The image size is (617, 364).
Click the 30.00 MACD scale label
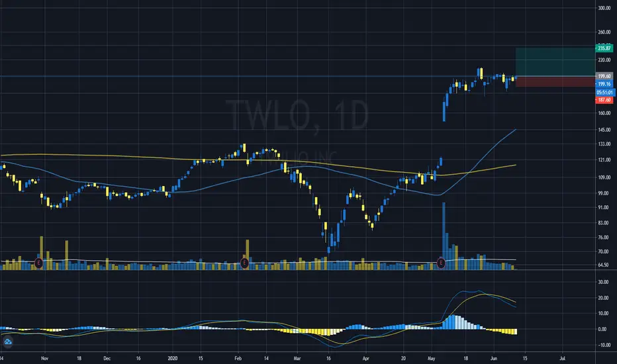(603, 282)
